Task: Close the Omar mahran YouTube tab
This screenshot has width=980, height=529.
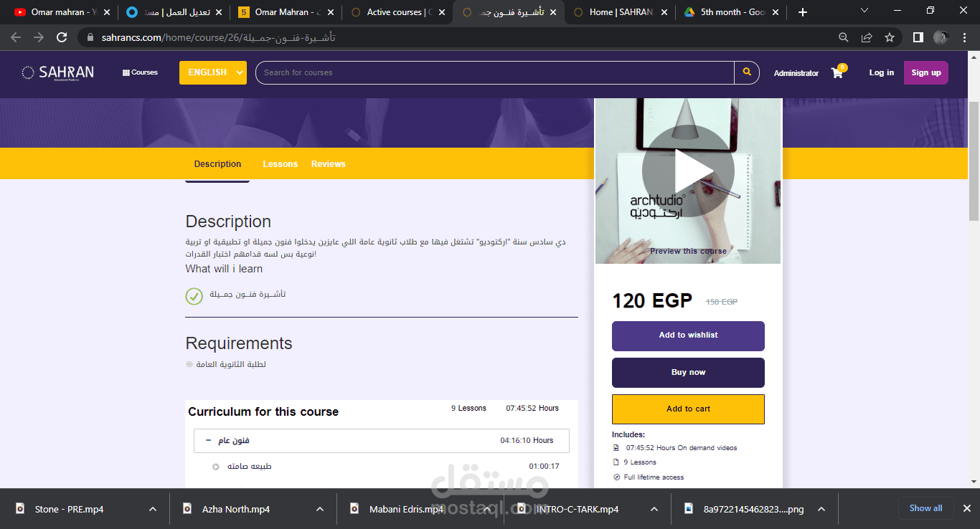Action: pos(107,12)
